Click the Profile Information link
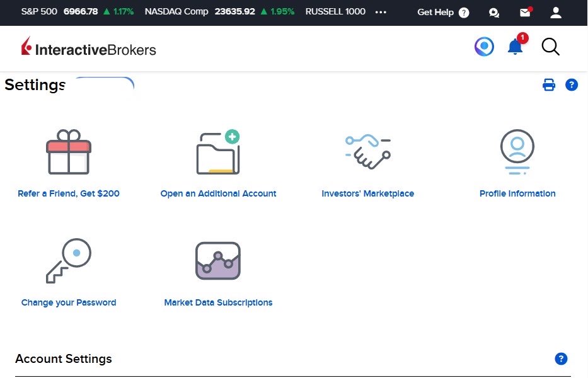This screenshot has height=378, width=588. [517, 193]
